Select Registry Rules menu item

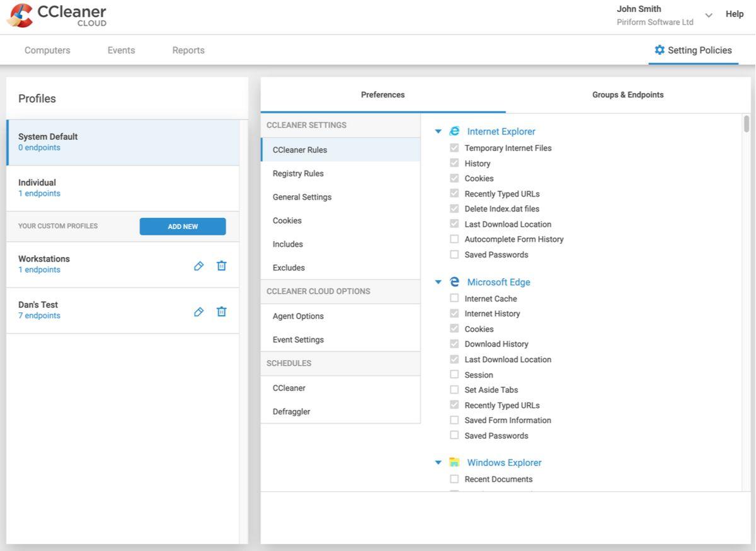point(340,173)
